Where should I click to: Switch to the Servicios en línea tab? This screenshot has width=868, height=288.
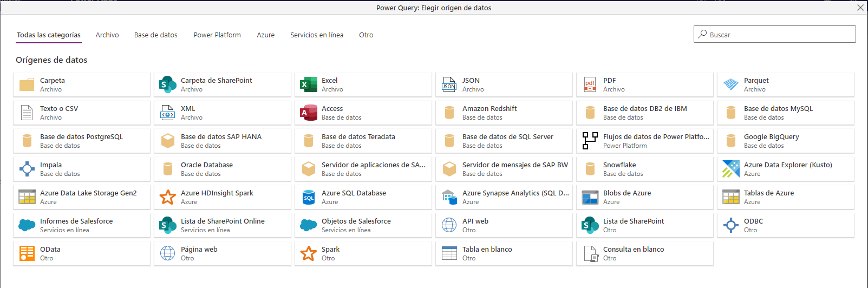coord(317,35)
